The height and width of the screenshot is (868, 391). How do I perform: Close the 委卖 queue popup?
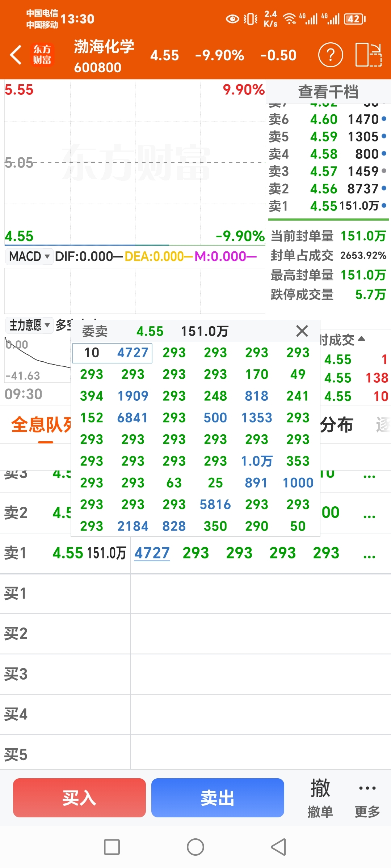pyautogui.click(x=302, y=331)
